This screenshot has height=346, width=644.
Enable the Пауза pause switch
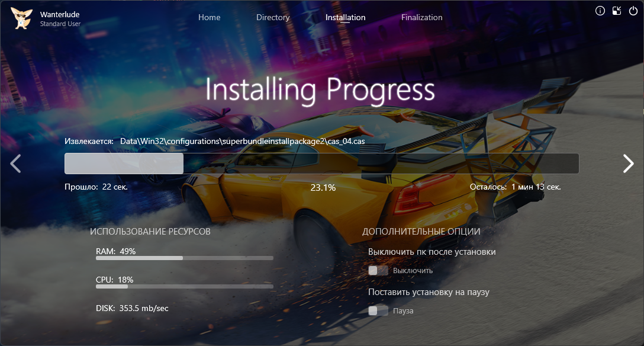[378, 311]
